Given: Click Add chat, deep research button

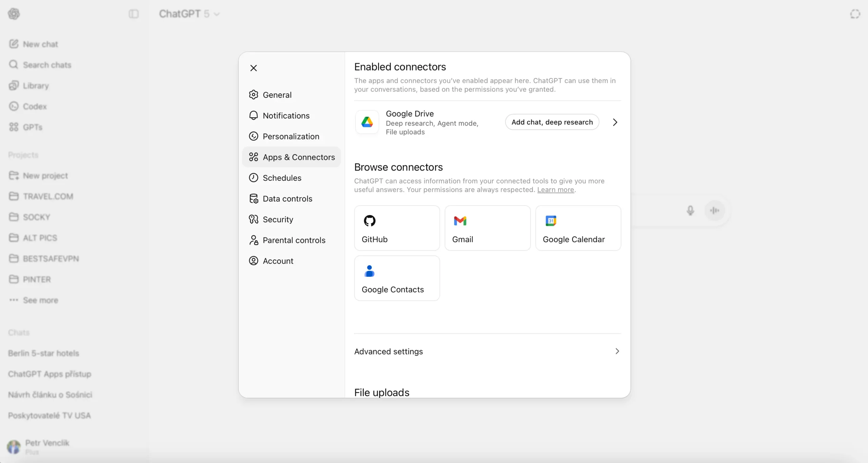Looking at the screenshot, I should click(x=552, y=122).
